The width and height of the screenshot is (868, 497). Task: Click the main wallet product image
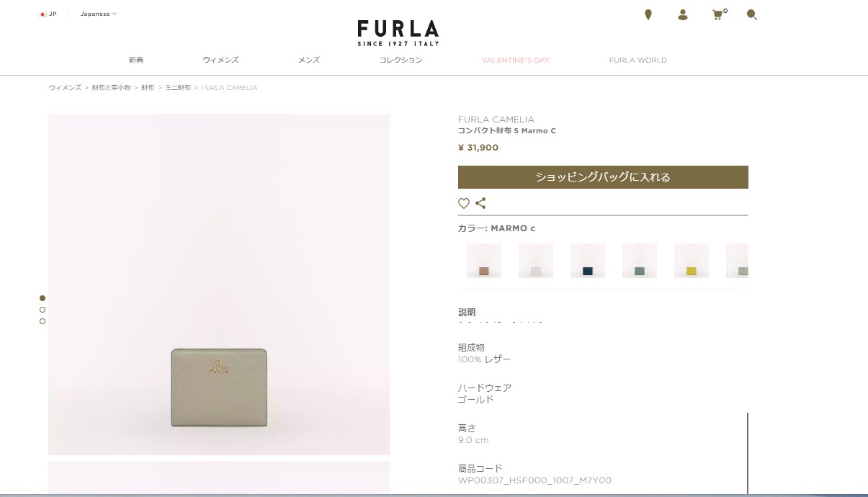(219, 285)
